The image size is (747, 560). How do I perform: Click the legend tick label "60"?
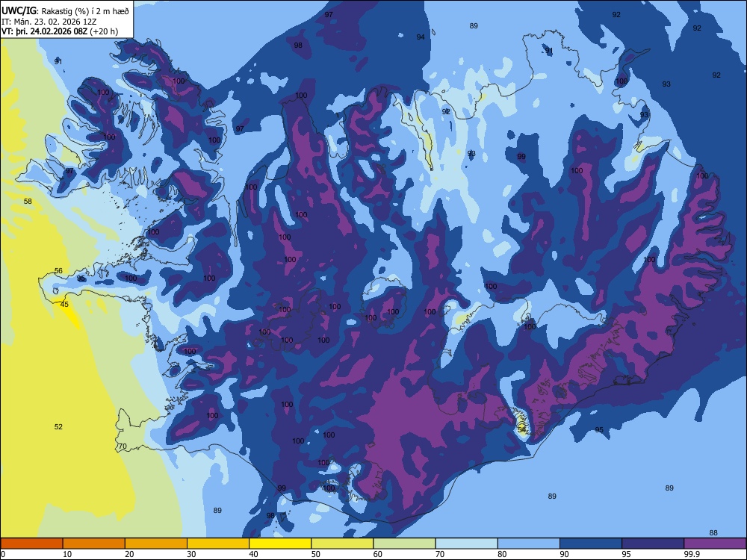378,554
